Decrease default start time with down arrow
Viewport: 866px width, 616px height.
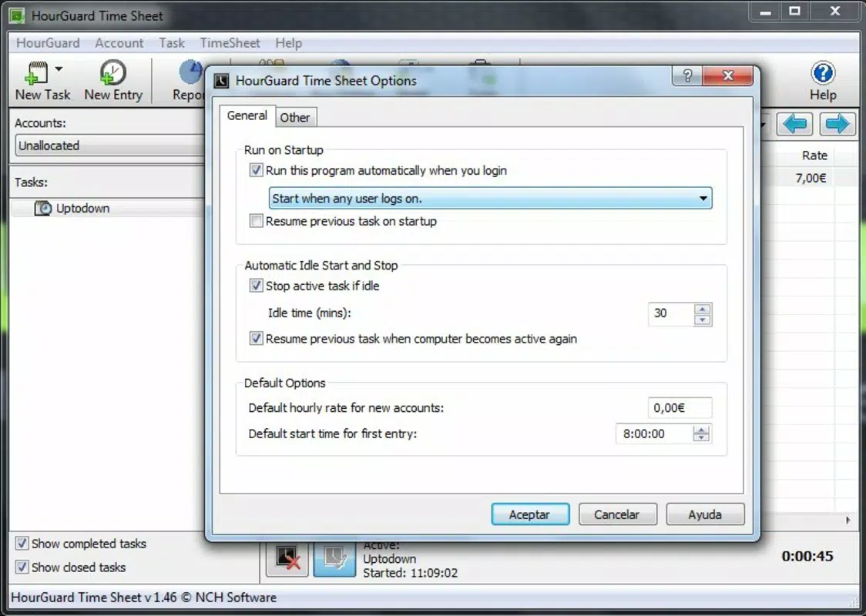click(701, 437)
